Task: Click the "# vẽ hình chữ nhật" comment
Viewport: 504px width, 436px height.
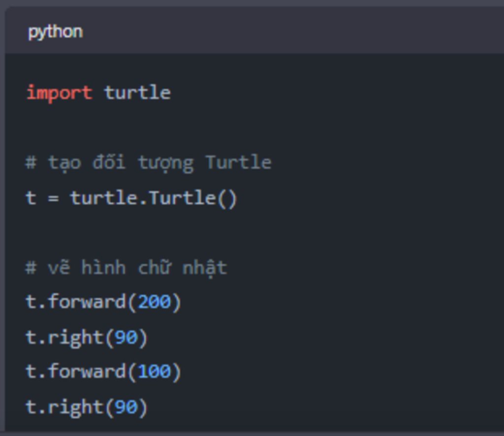Action: pyautogui.click(x=126, y=267)
